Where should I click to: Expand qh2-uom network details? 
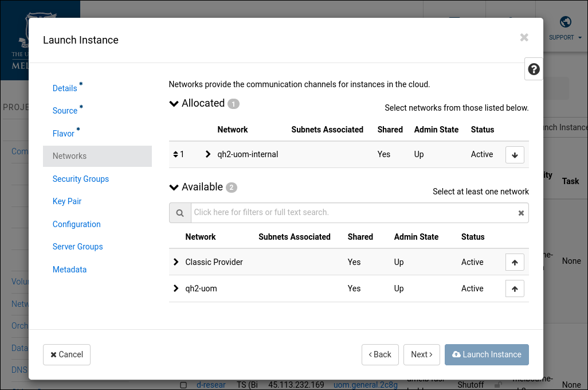click(176, 288)
